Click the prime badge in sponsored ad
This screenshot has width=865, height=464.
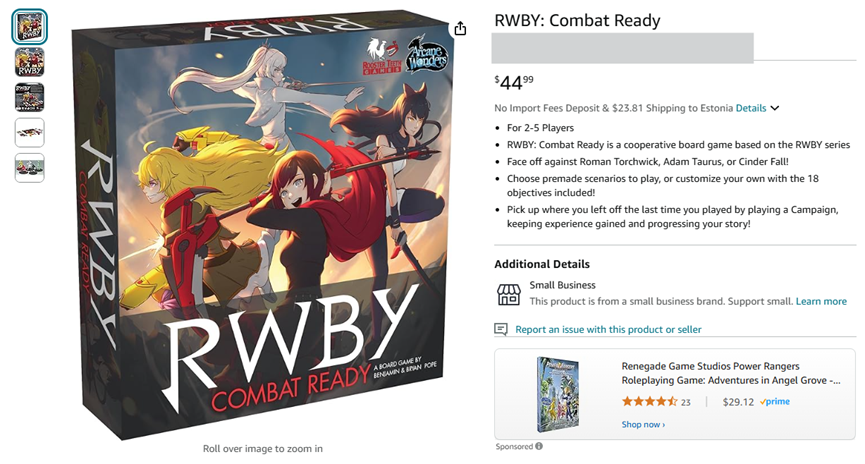pos(775,402)
